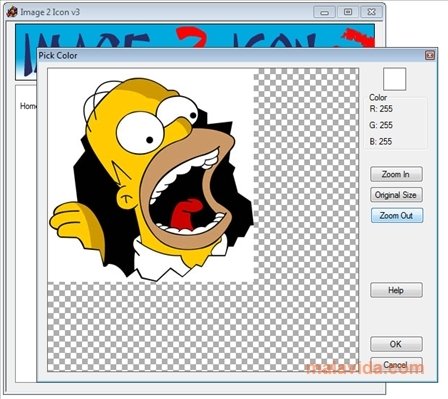Minimize the Image 2 Icon v3 window

324,12
